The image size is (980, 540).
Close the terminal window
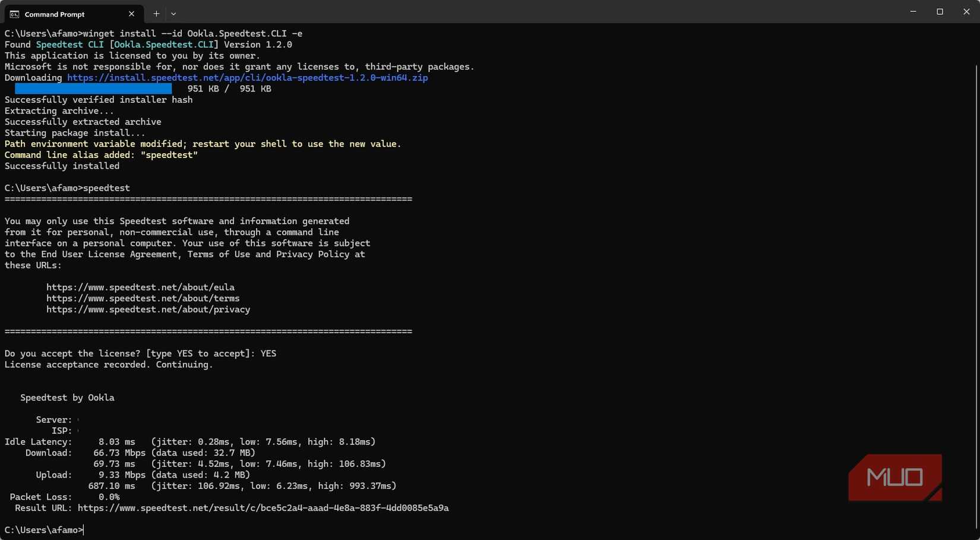[966, 11]
